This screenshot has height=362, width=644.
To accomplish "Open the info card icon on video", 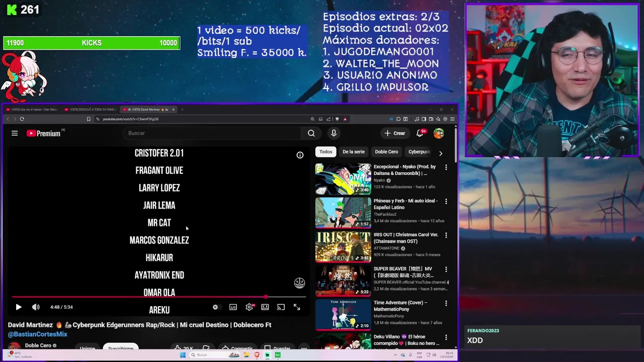I will coord(300,155).
